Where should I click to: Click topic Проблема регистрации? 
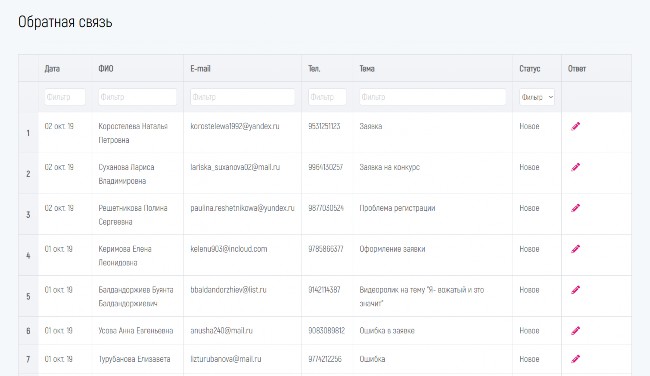(397, 208)
